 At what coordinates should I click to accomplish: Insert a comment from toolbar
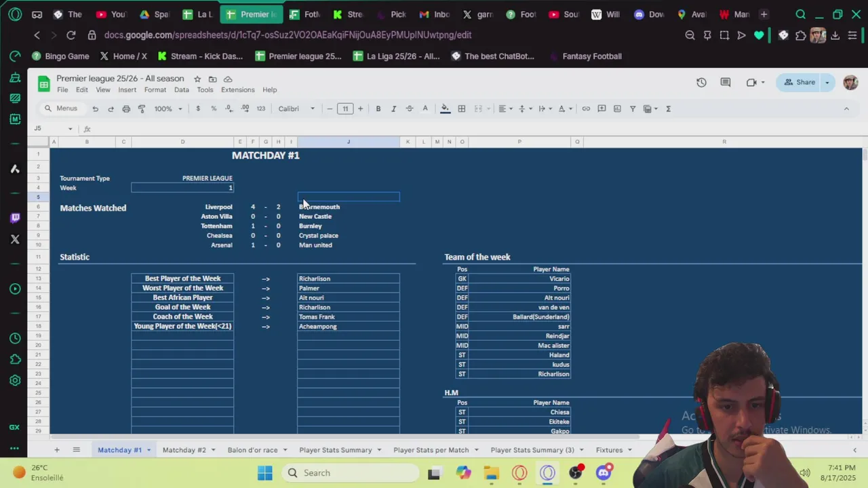601,108
